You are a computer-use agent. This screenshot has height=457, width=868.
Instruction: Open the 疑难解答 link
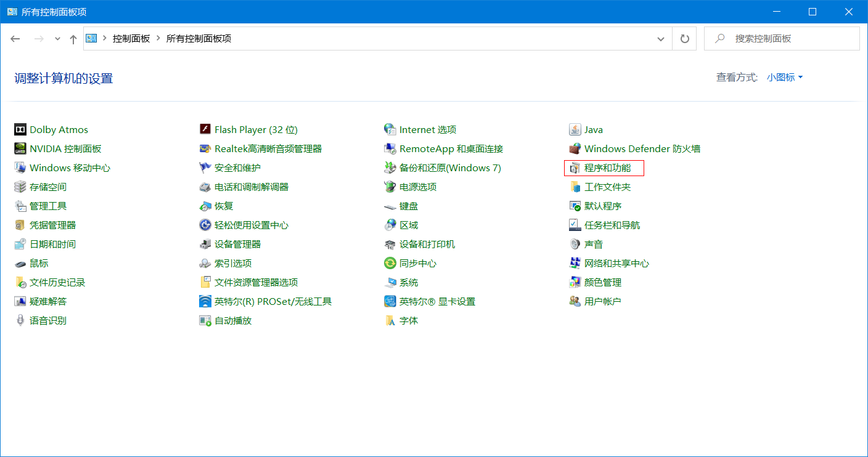pos(48,301)
